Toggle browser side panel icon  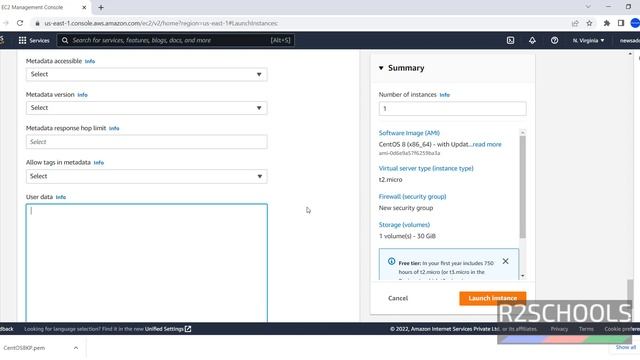click(621, 23)
